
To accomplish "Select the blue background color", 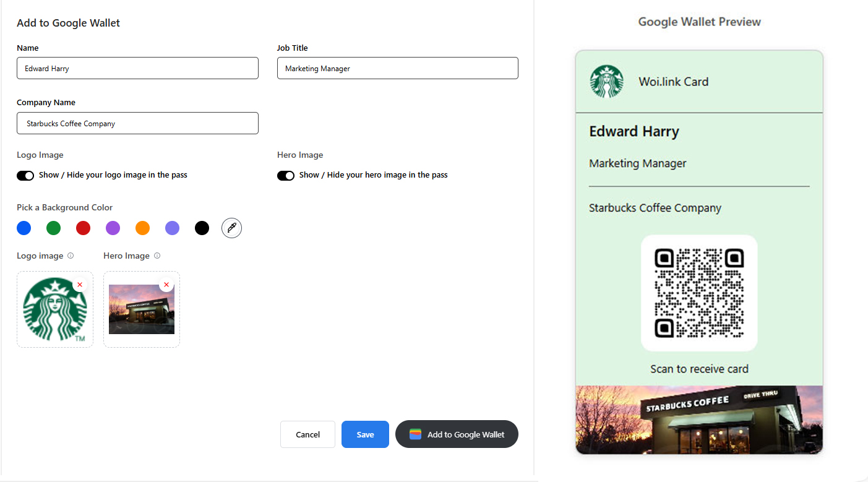I will point(24,228).
